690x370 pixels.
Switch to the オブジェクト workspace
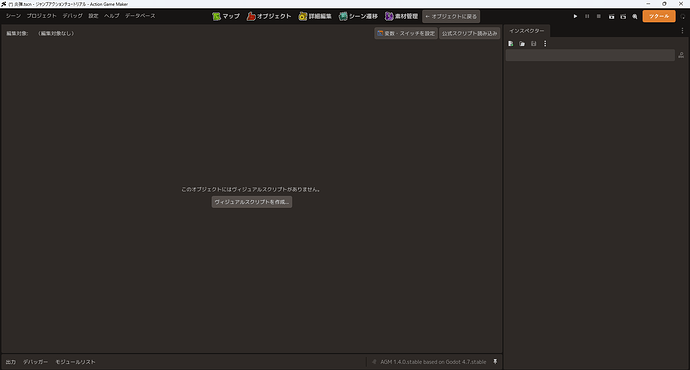[269, 16]
